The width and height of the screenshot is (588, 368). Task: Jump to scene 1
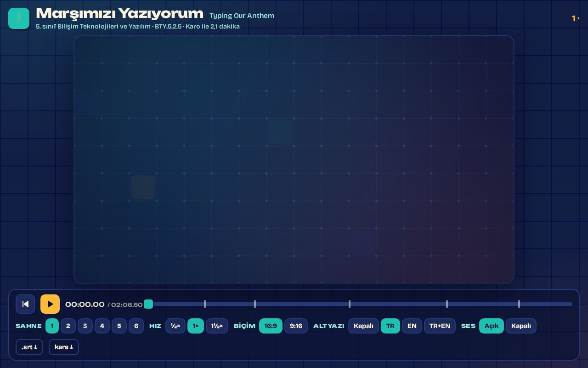pos(52,326)
